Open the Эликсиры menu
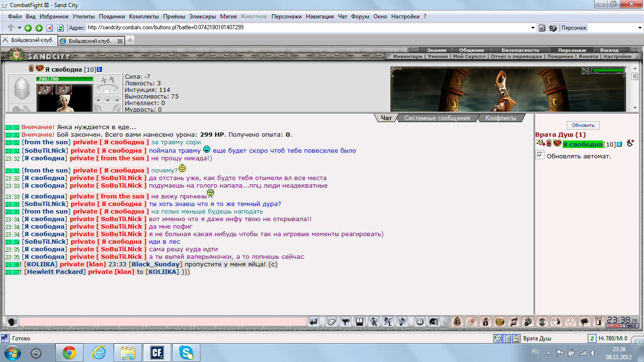Viewport: 644px width, 362px height. click(x=204, y=16)
